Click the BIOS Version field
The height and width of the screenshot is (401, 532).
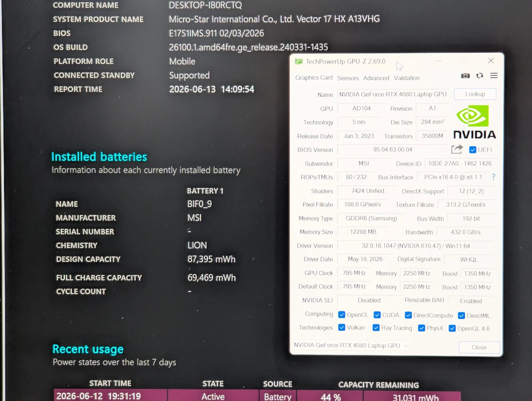pyautogui.click(x=393, y=149)
